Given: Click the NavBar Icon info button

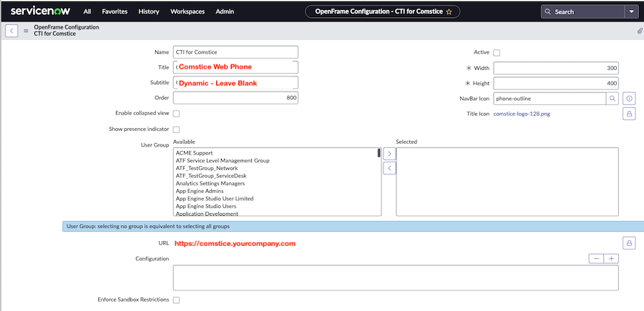Looking at the screenshot, I should pos(629,99).
